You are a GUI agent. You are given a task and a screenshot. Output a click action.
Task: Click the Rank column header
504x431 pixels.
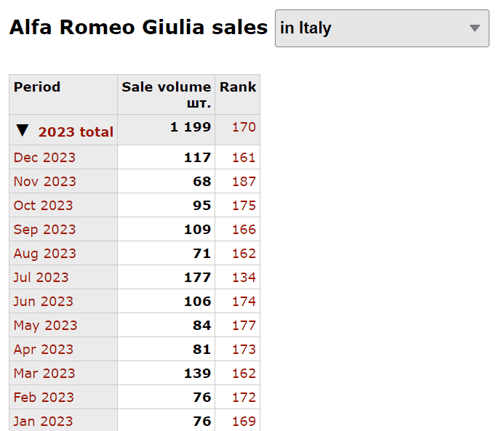tap(238, 87)
